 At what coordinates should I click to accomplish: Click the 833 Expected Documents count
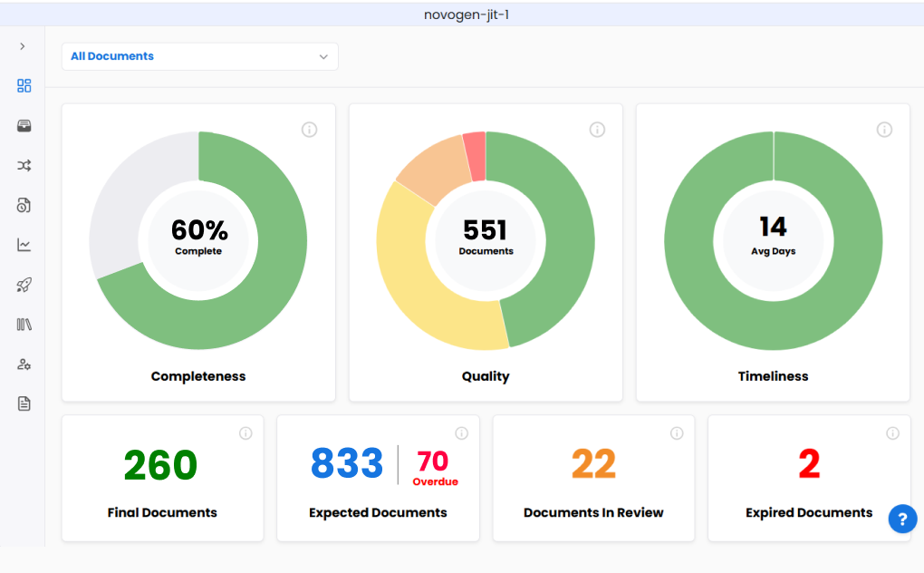click(x=347, y=462)
